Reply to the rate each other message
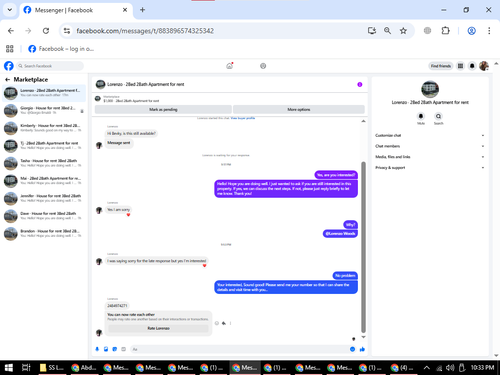500x375 pixels. tap(224, 323)
